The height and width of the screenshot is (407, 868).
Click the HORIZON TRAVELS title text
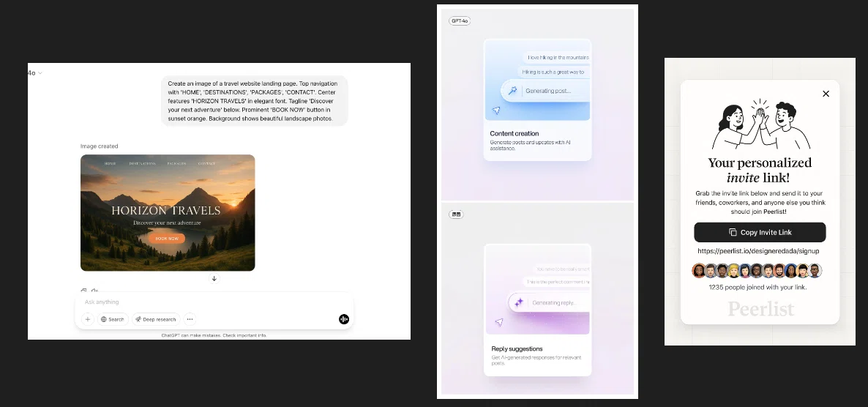pyautogui.click(x=165, y=210)
